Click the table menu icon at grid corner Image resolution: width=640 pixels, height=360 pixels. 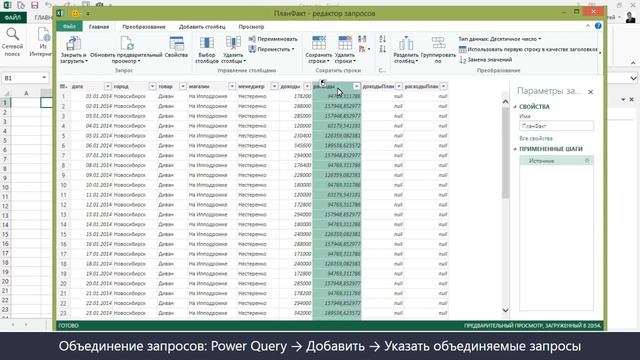pos(63,86)
